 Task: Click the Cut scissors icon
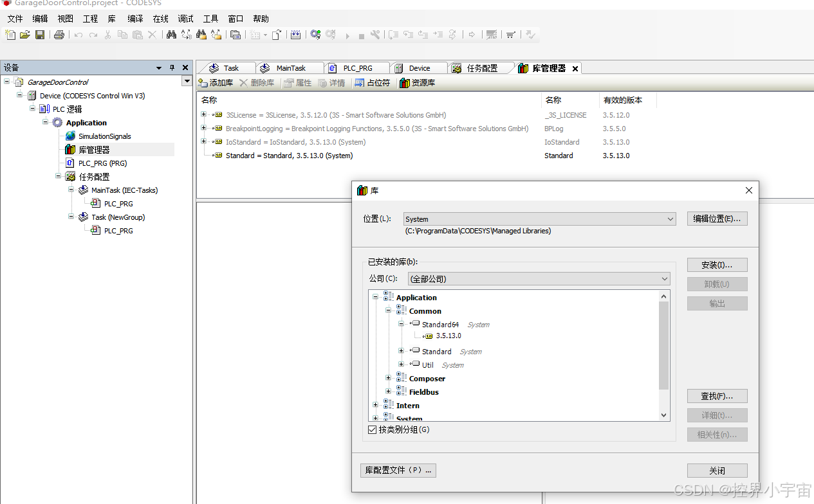108,35
